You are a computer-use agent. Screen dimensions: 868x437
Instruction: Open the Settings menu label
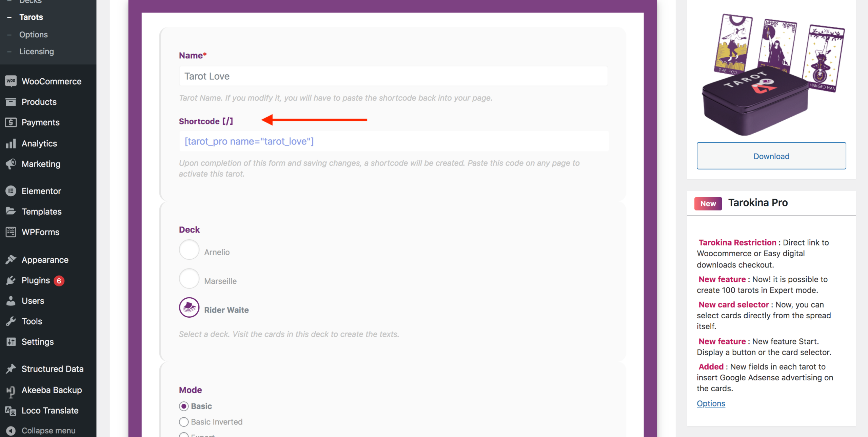[38, 342]
